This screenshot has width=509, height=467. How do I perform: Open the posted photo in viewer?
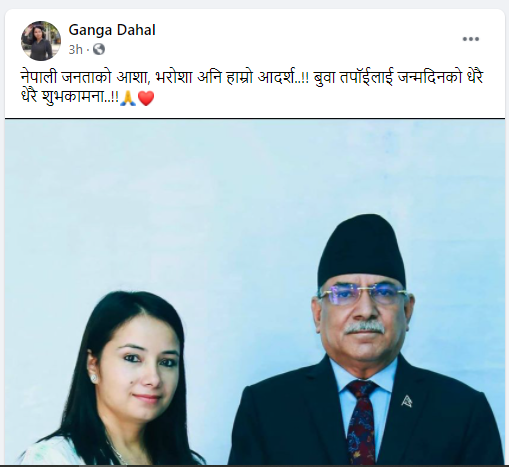tap(255, 292)
